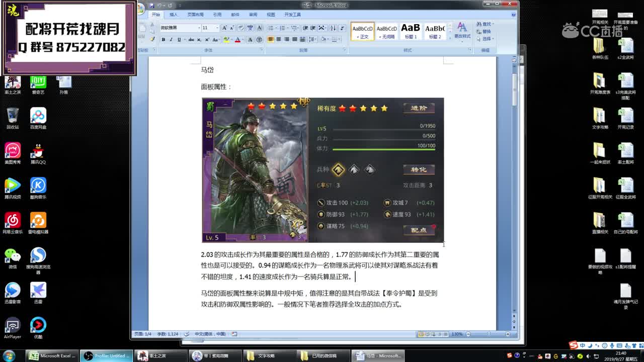This screenshot has width=644, height=362.
Task: Switch to the 视图 ribbon tab
Action: click(x=271, y=15)
